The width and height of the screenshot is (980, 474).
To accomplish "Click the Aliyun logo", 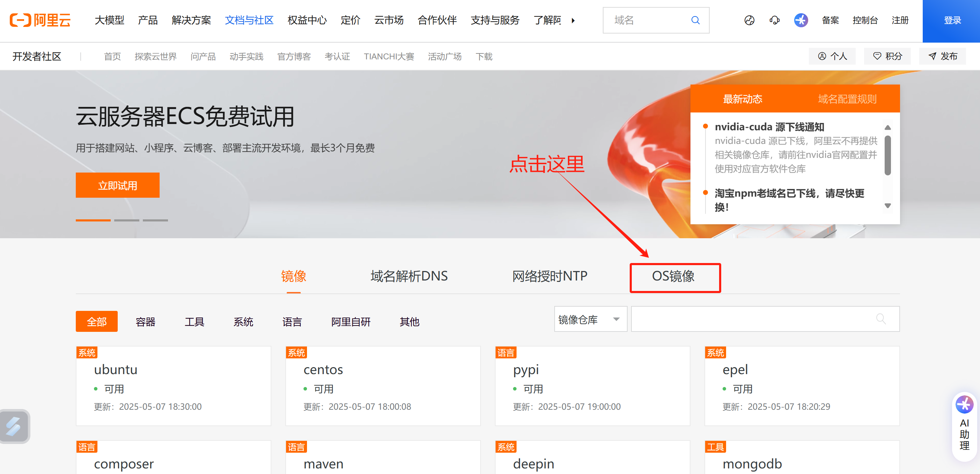I will click(40, 20).
